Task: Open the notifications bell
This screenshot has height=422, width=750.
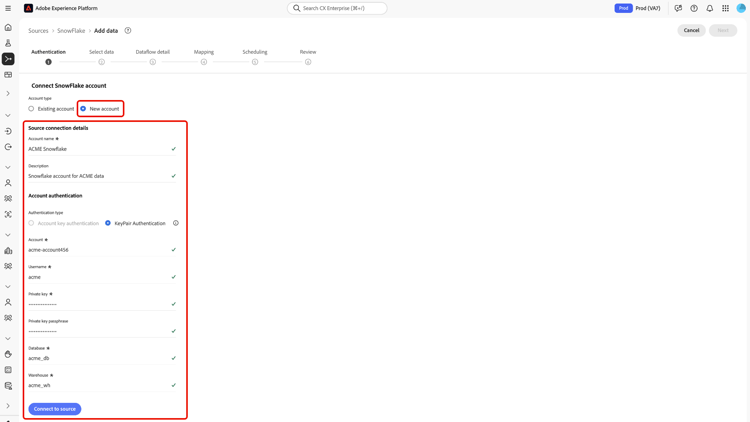Action: coord(710,8)
